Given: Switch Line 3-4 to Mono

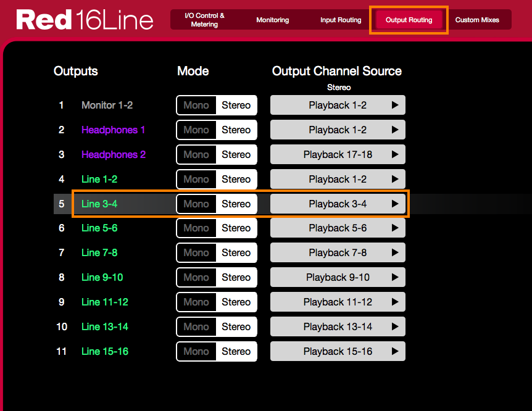Looking at the screenshot, I should 196,204.
